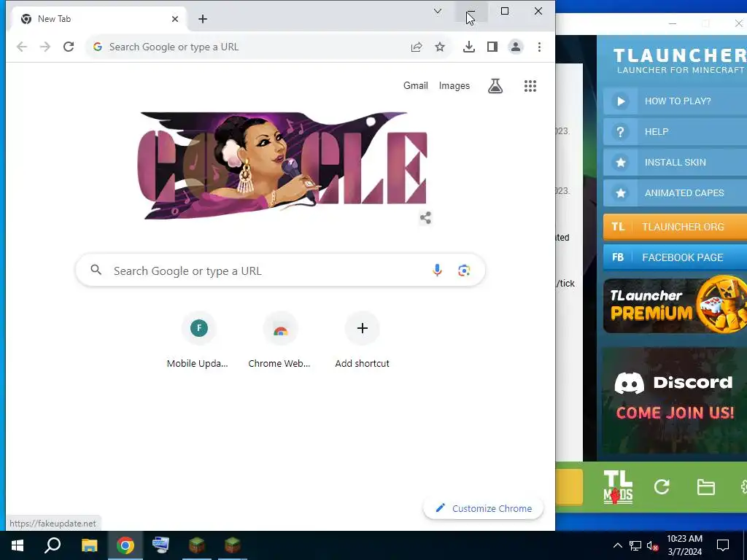This screenshot has width=747, height=560.
Task: Click the Customize Chrome button
Action: [x=483, y=508]
